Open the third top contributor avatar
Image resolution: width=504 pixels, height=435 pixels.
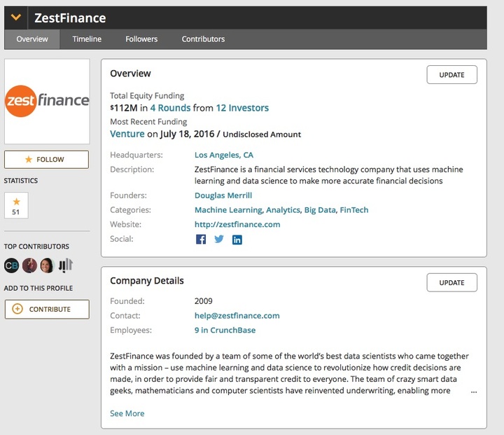48,265
